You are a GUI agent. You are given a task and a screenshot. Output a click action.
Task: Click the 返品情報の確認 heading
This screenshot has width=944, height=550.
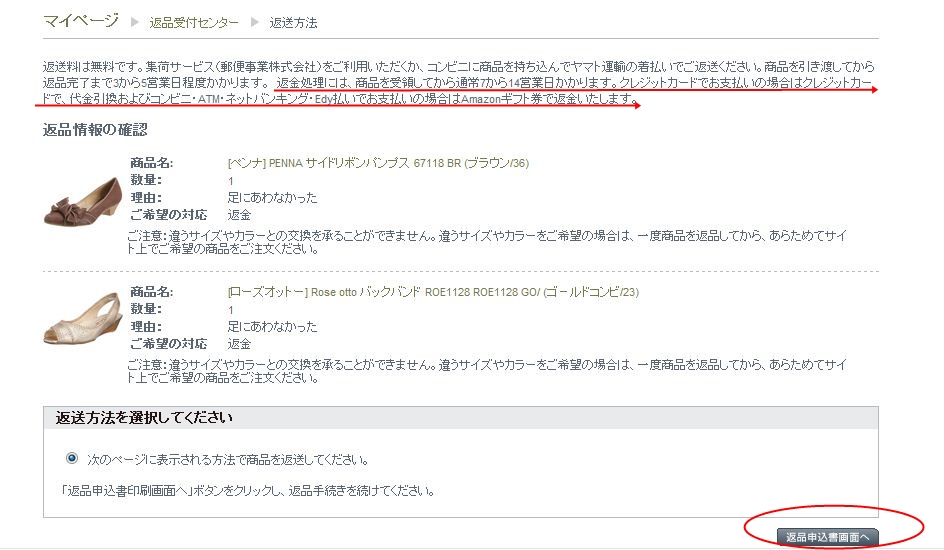coord(95,130)
